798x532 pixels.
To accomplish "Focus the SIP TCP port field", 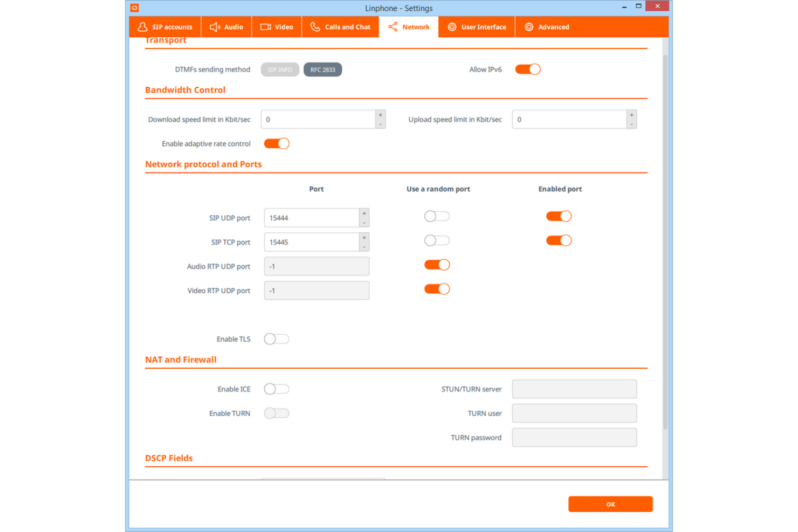I will 312,242.
